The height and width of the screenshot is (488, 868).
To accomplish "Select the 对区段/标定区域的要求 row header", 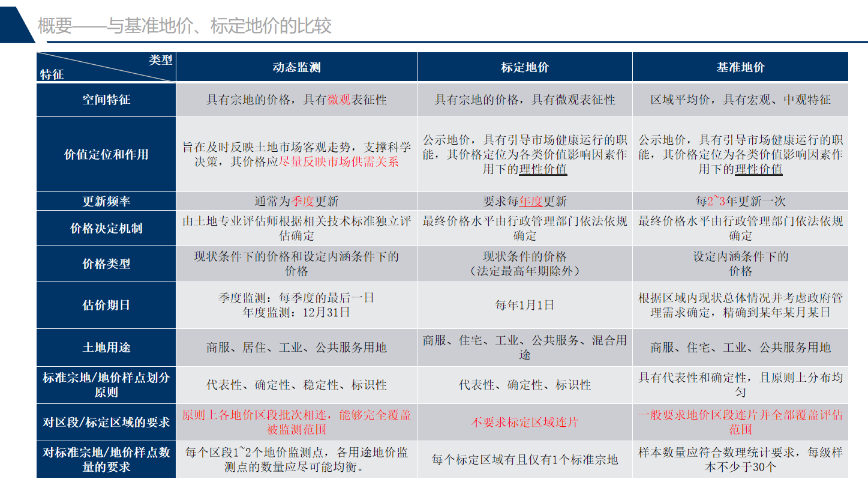I will pos(106,422).
